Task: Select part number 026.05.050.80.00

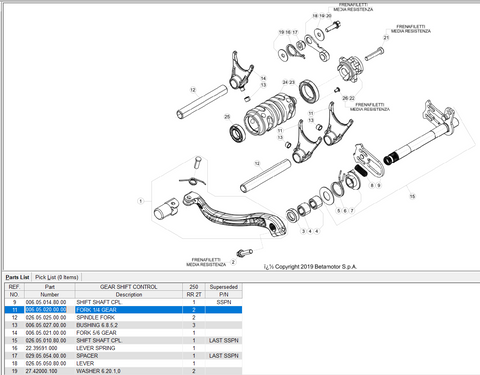Action: click(x=46, y=363)
